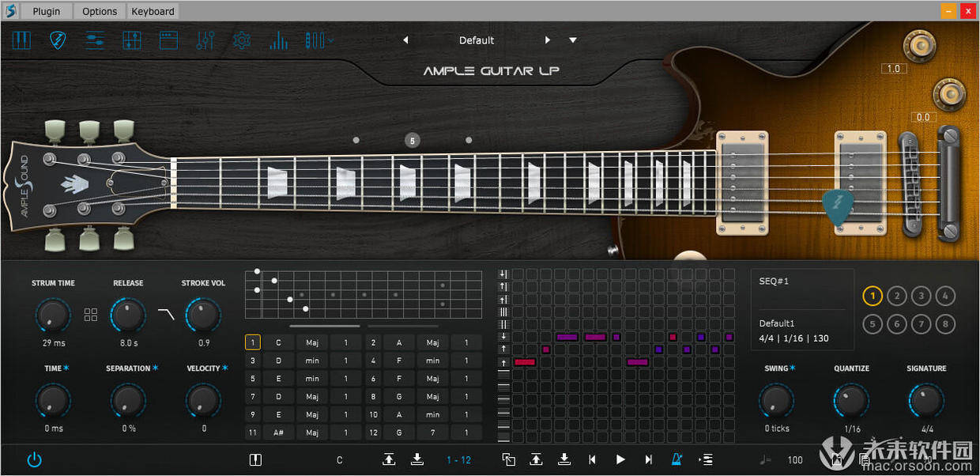
Task: Click the Keyboard button in the title bar
Action: click(x=153, y=11)
